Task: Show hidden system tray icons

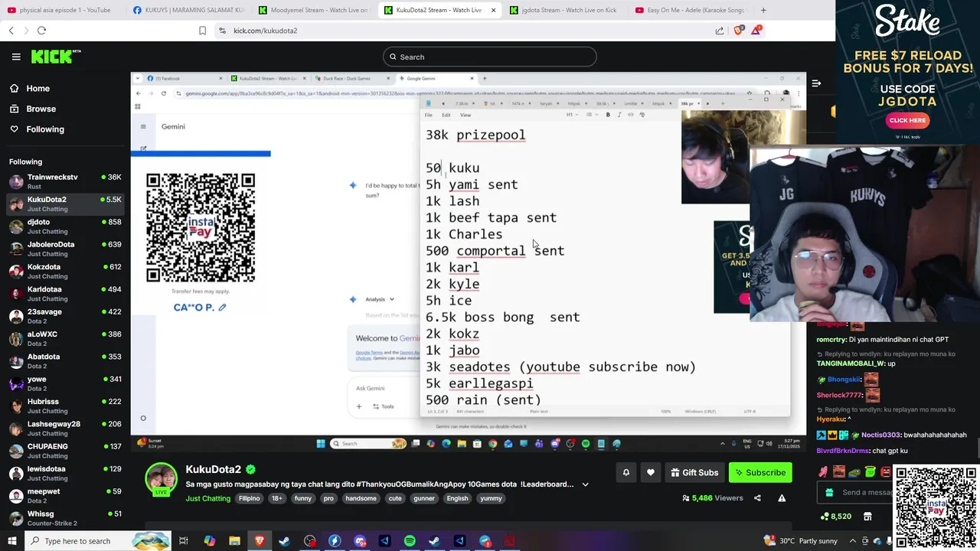Action: click(x=852, y=541)
